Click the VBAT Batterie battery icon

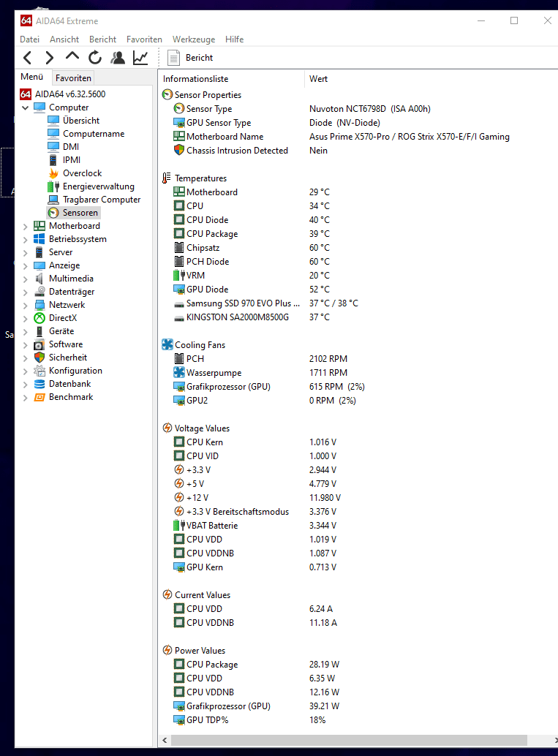pyautogui.click(x=179, y=525)
